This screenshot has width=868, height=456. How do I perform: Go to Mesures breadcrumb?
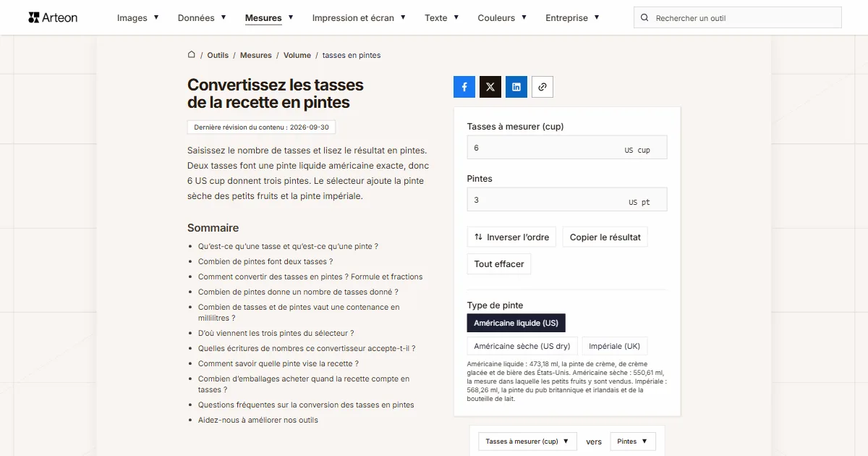[256, 55]
